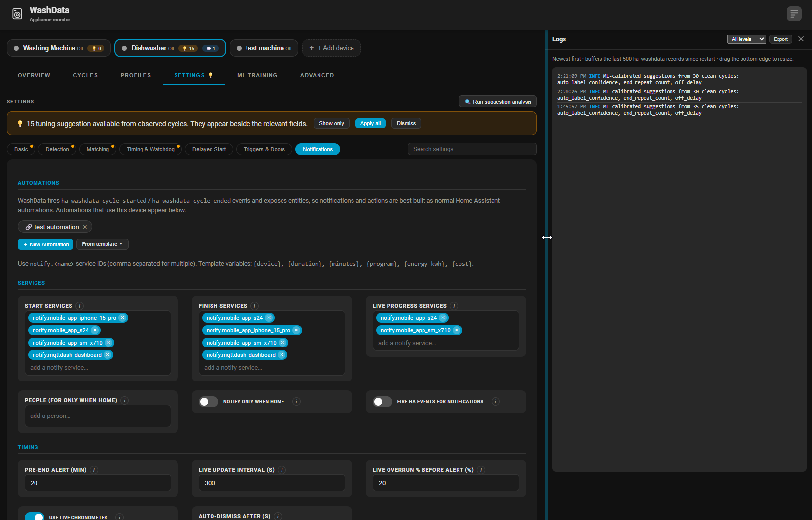Image resolution: width=812 pixels, height=520 pixels.
Task: Show info for Fire HA Events for Notifications
Action: pos(496,402)
